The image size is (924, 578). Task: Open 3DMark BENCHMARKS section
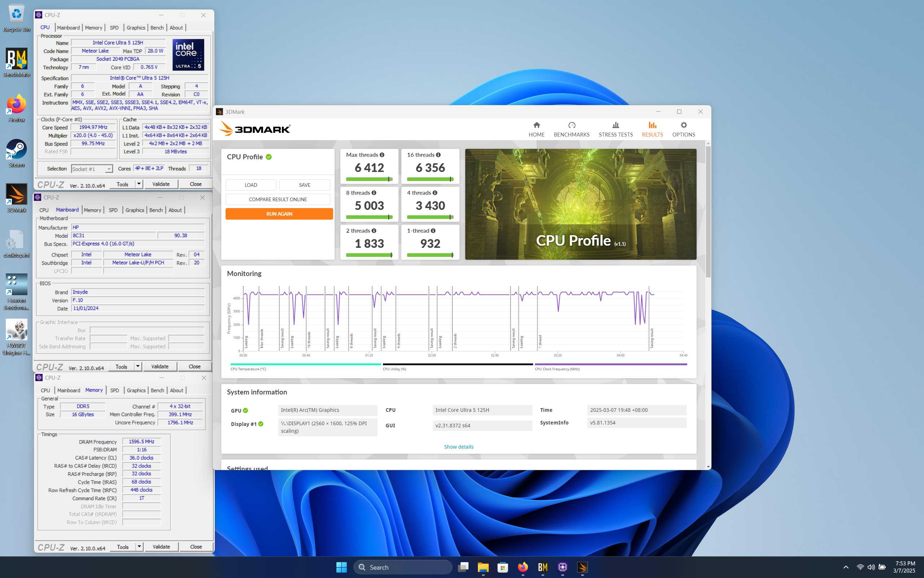(x=572, y=129)
